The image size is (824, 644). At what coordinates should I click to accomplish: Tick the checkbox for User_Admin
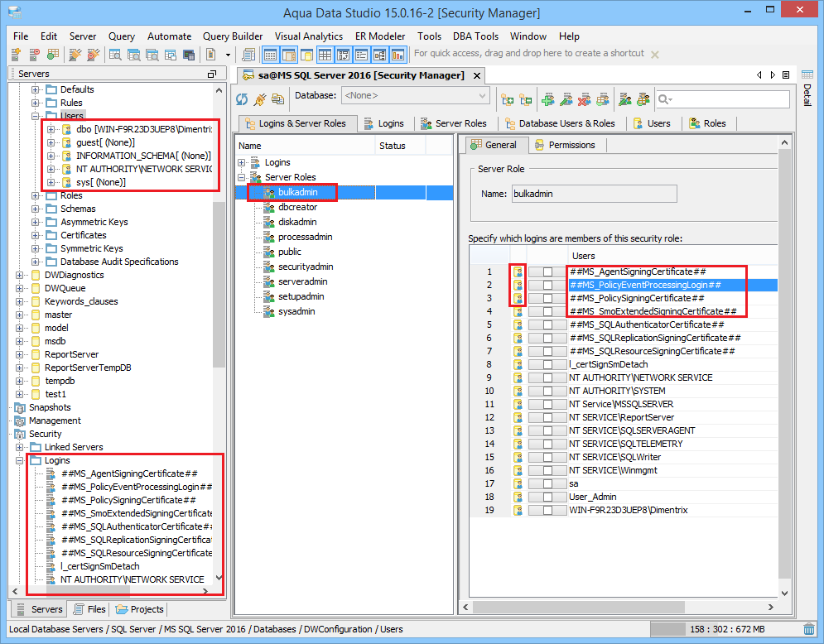547,497
